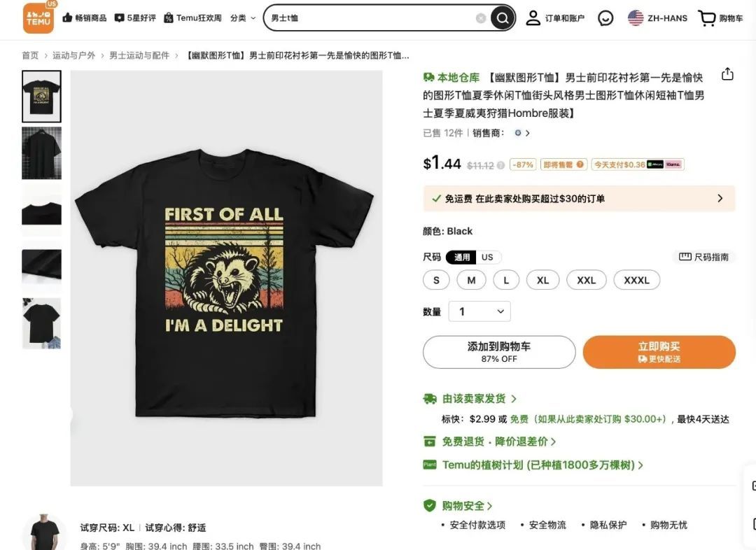Open the account user icon
756x550 pixels.
click(x=533, y=17)
